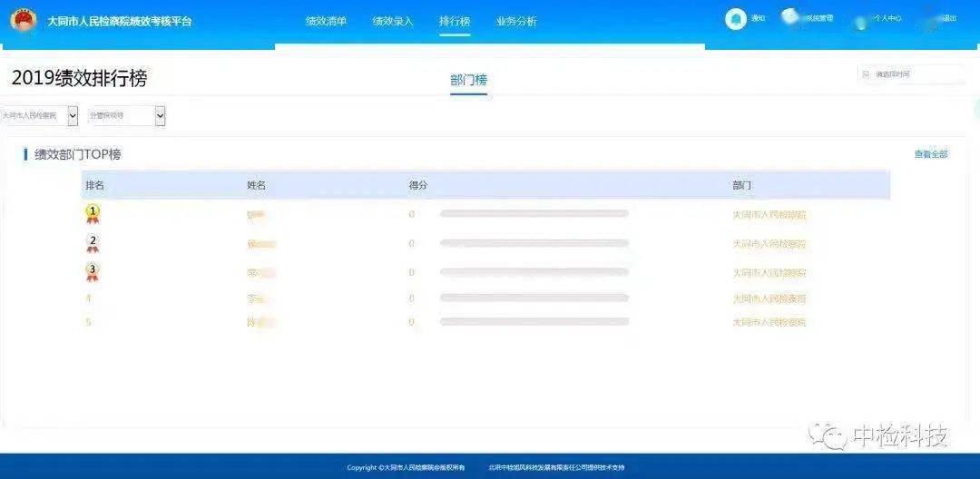This screenshot has height=479, width=980.
Task: Click the footer 技术支持 company text
Action: pyautogui.click(x=556, y=467)
